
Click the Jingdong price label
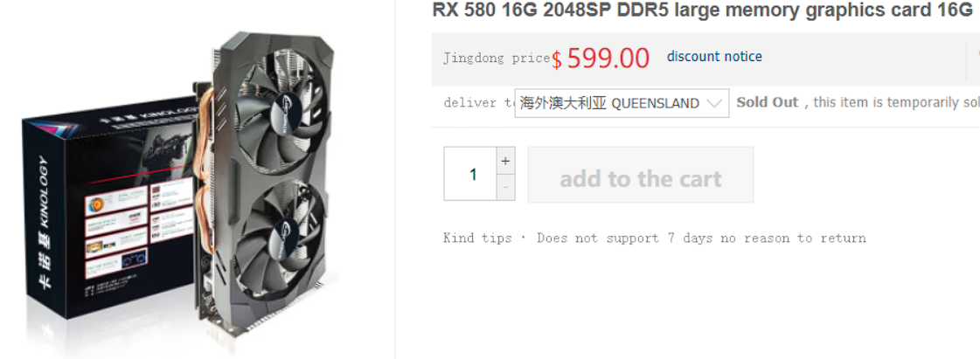pyautogui.click(x=497, y=59)
